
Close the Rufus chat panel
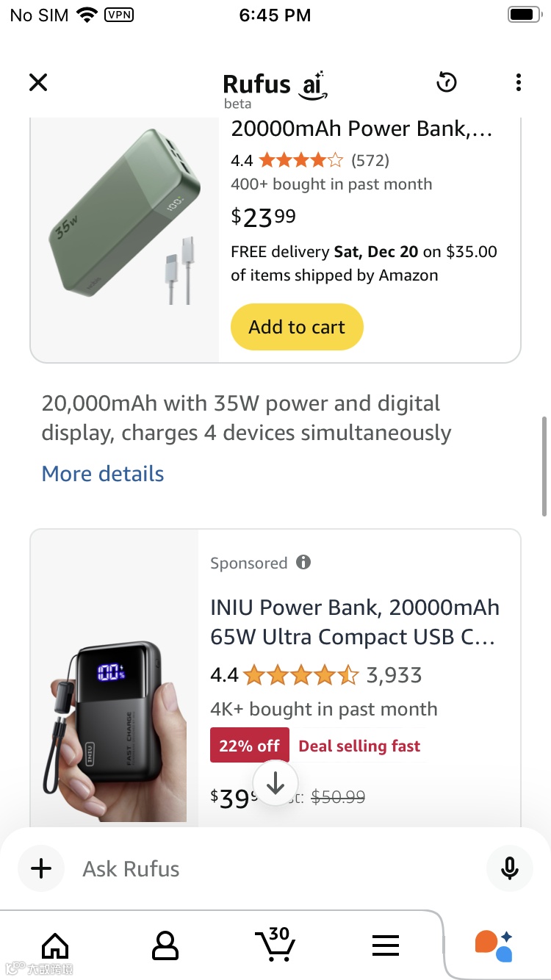pos(38,82)
